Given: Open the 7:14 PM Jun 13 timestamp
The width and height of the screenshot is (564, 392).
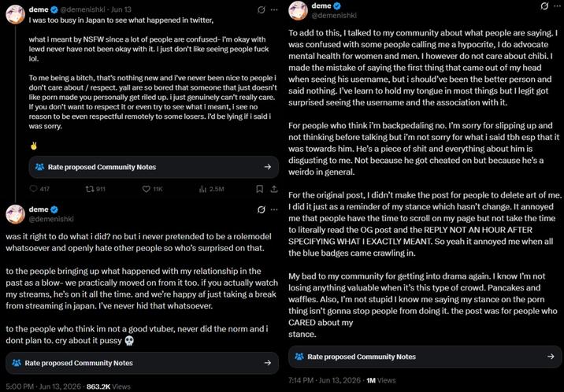Looking at the screenshot, I should coord(325,380).
